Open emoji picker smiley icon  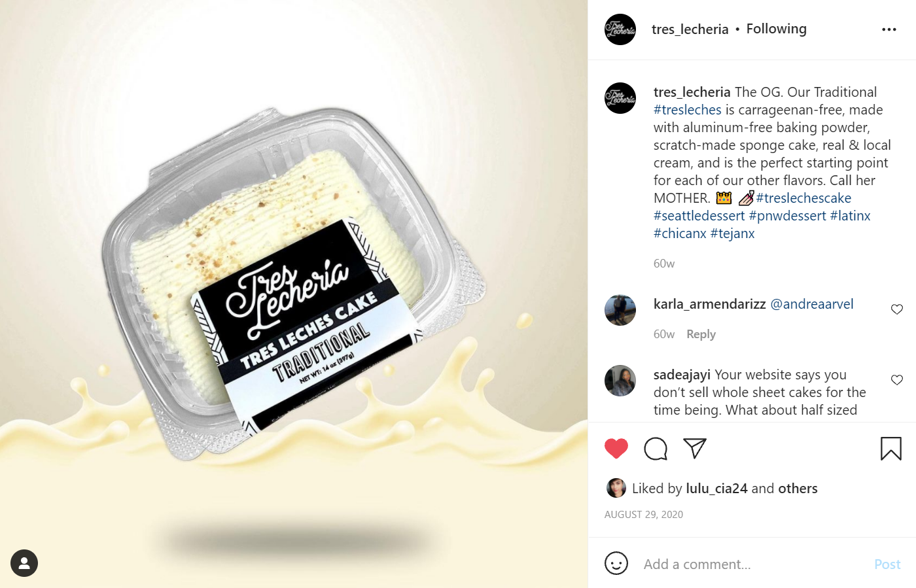click(x=616, y=563)
